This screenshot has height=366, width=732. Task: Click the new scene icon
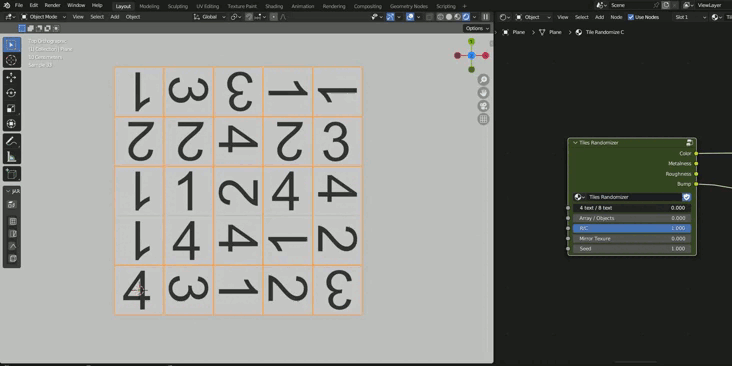pos(666,5)
